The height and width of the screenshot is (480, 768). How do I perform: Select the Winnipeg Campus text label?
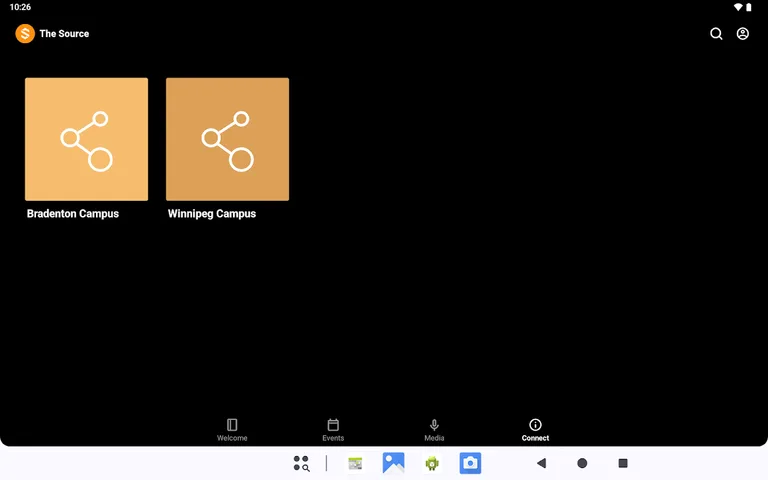(x=212, y=214)
